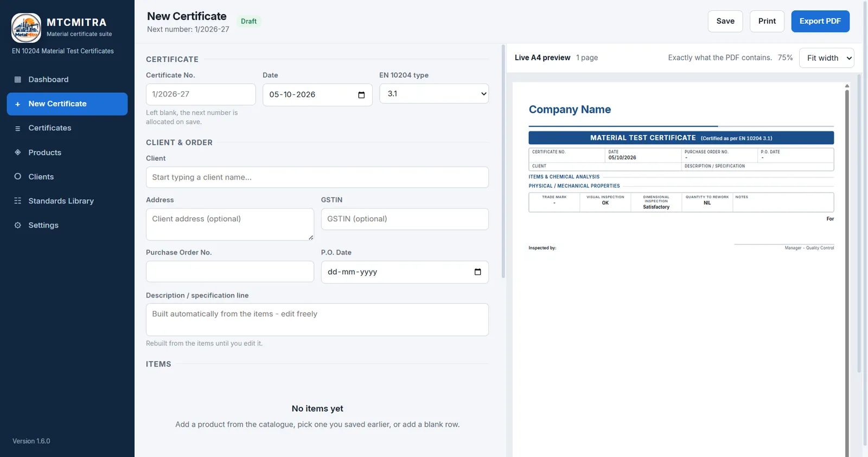Click the Dashboard grid icon

tap(17, 79)
